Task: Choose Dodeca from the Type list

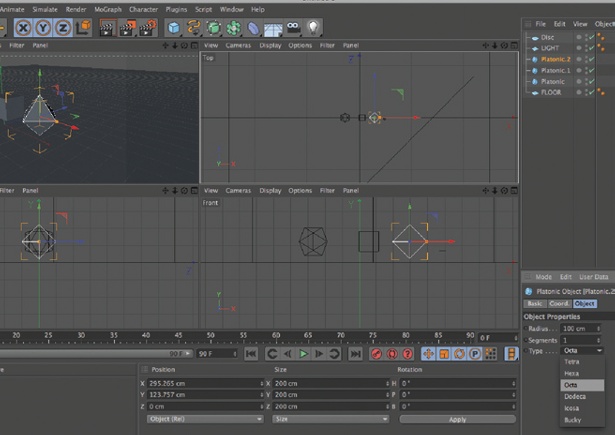Action: click(x=575, y=396)
